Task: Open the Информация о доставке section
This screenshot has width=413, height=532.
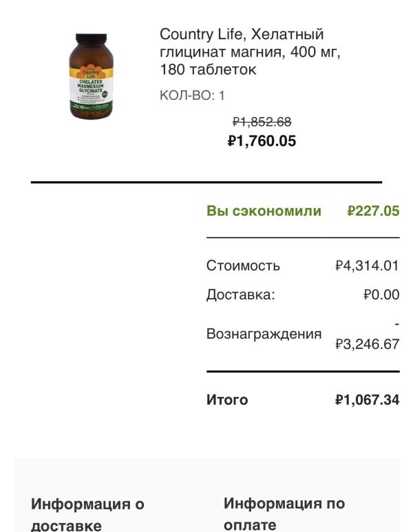Action: (x=87, y=515)
